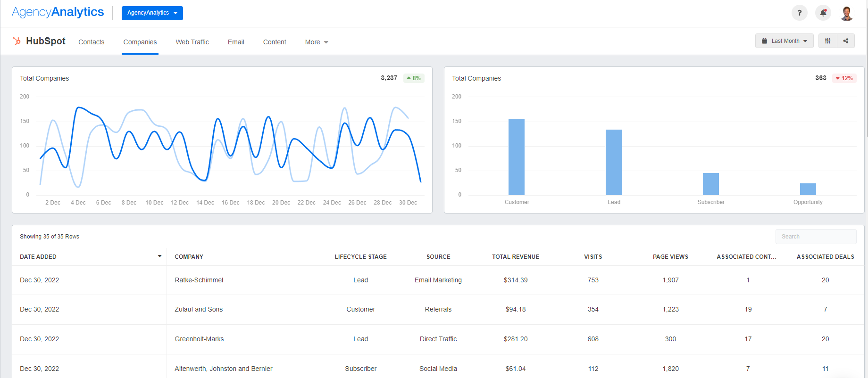The image size is (868, 378).
Task: Click the Social Media source cell
Action: tap(438, 369)
